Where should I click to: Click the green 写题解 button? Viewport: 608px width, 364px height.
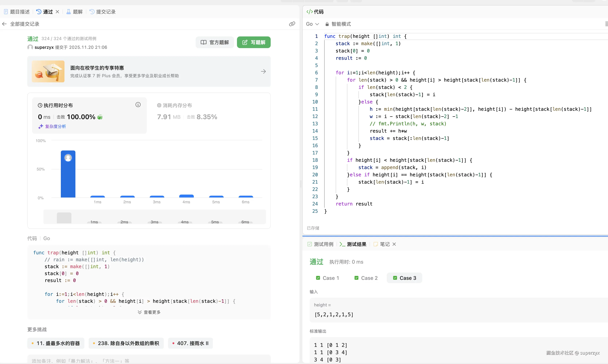(254, 42)
